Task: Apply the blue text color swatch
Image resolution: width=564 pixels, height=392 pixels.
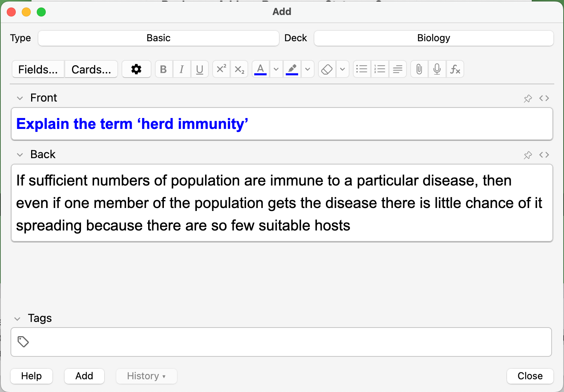Action: [261, 69]
